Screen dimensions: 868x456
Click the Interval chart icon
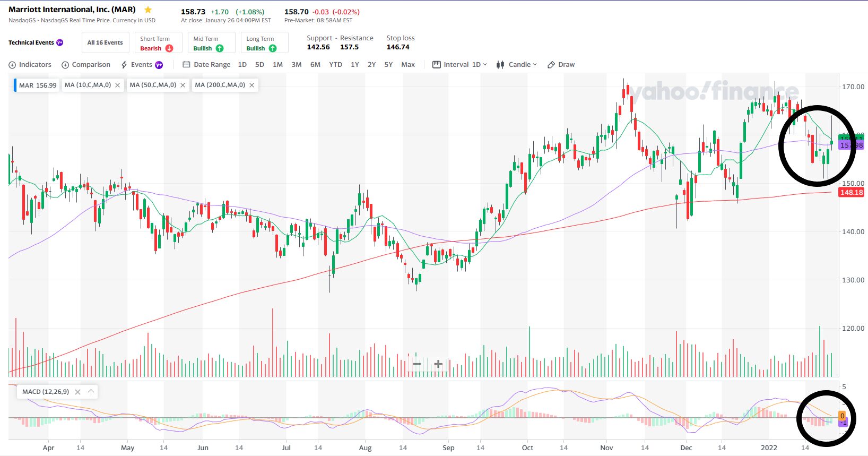(437, 65)
